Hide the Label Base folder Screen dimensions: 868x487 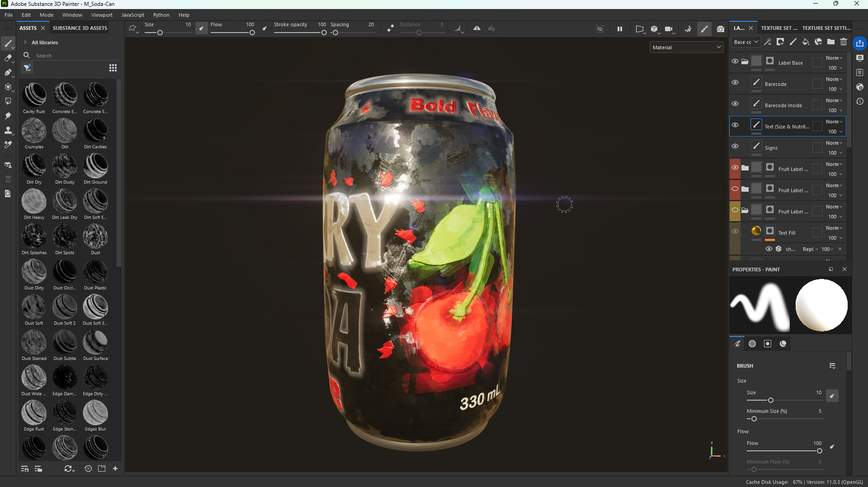735,61
